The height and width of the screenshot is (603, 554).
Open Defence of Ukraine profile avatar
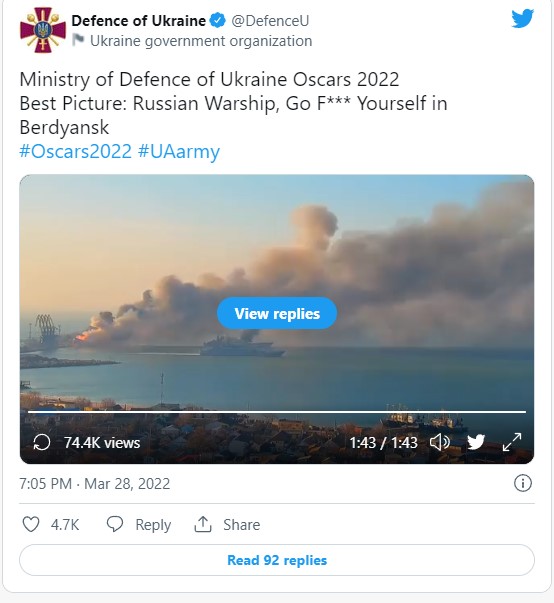(43, 30)
